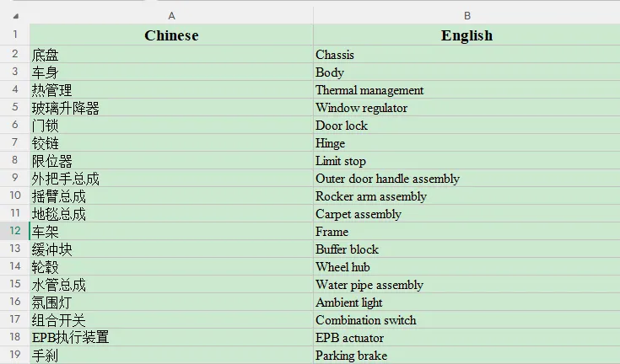Select the Combination switch cell

point(466,320)
